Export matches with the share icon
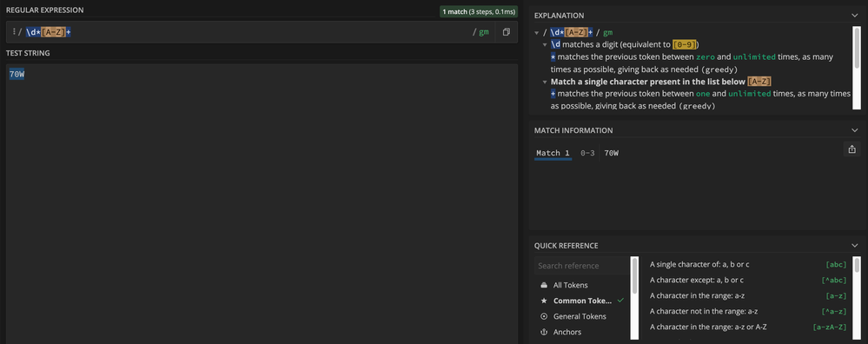868x344 pixels. (852, 149)
